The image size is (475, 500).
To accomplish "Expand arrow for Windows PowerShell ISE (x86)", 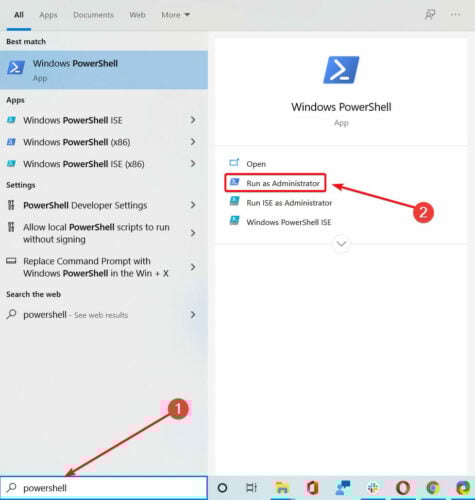I will [193, 164].
